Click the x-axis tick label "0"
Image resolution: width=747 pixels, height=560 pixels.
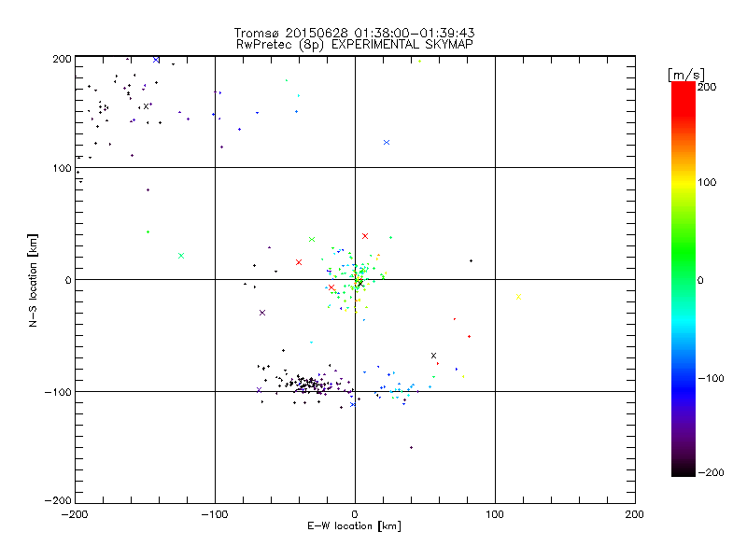[355, 515]
